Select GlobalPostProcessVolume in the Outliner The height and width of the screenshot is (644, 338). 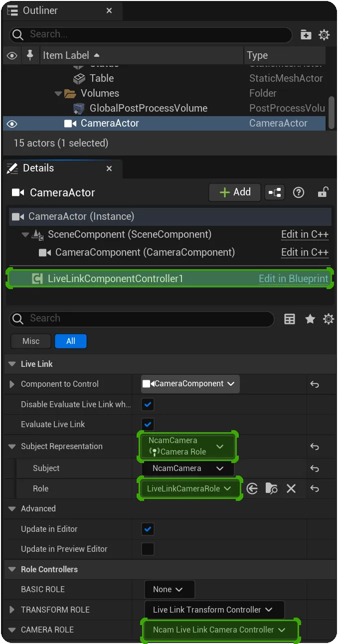[x=165, y=108]
